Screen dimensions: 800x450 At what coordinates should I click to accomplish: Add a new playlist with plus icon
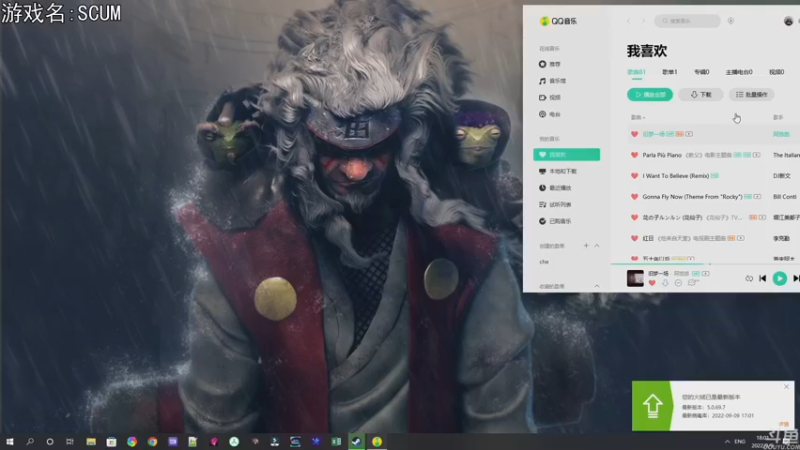(586, 246)
